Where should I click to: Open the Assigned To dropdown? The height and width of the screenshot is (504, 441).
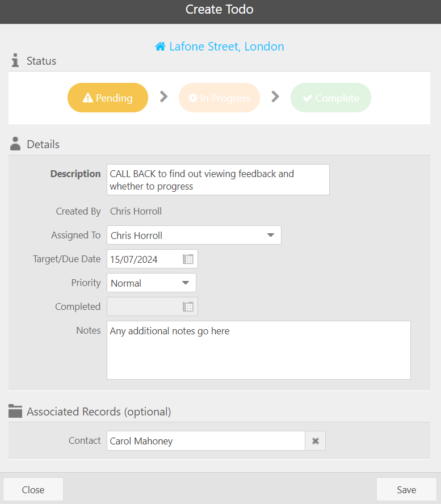pos(194,236)
